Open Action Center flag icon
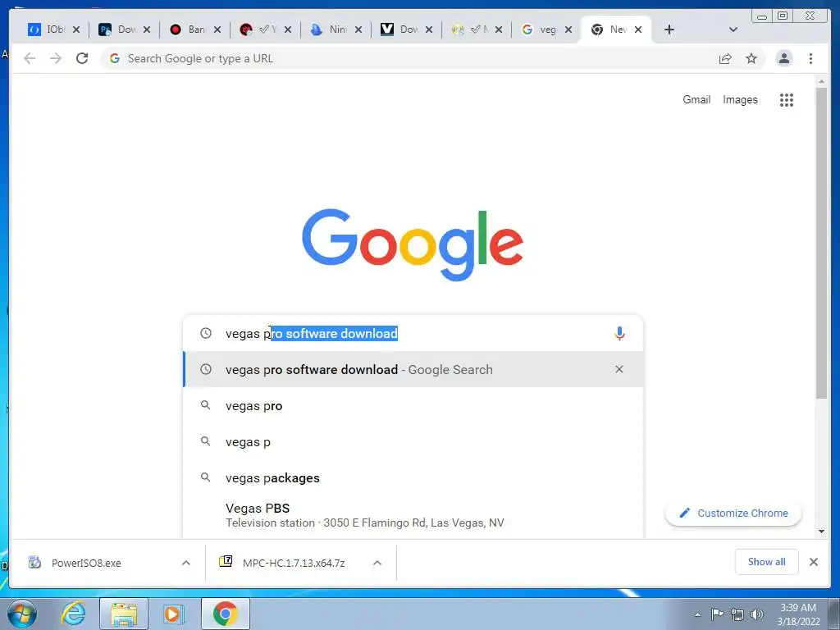Screen dimensions: 840x630 [x=717, y=614]
